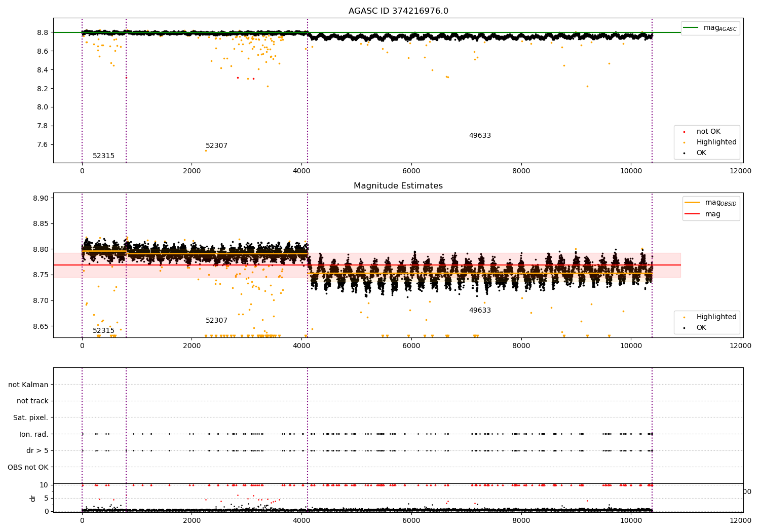Click obsid annotation 52307 in the top plot
The image size is (760, 532).
click(216, 146)
